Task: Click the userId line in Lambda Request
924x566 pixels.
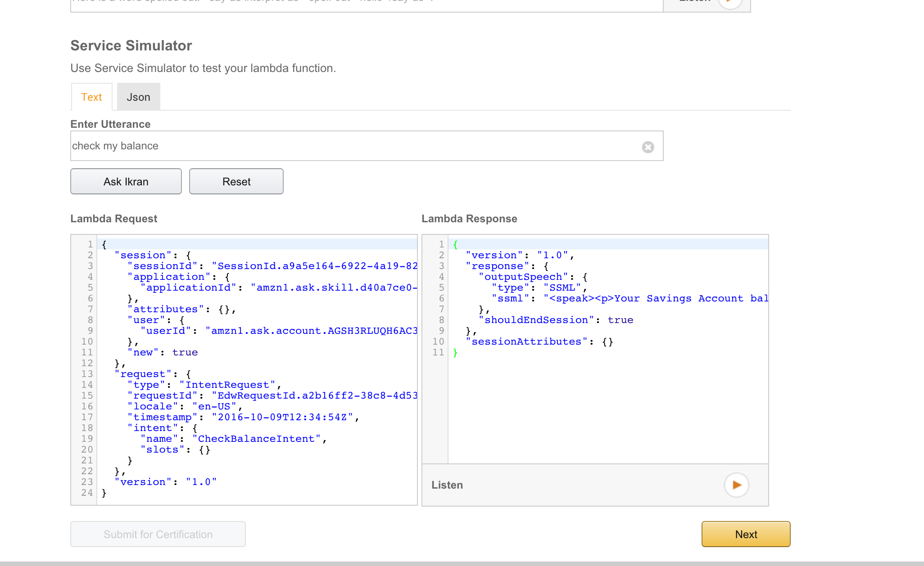Action: click(279, 331)
